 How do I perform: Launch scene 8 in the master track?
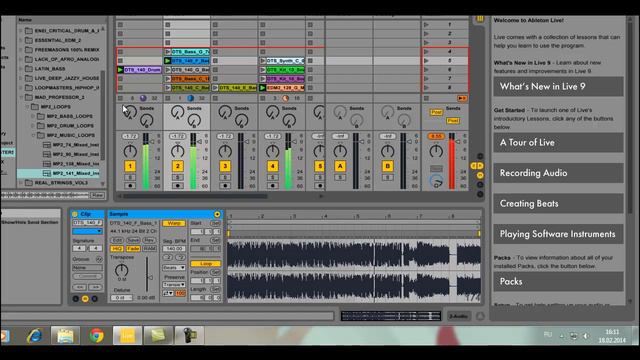coord(426,88)
